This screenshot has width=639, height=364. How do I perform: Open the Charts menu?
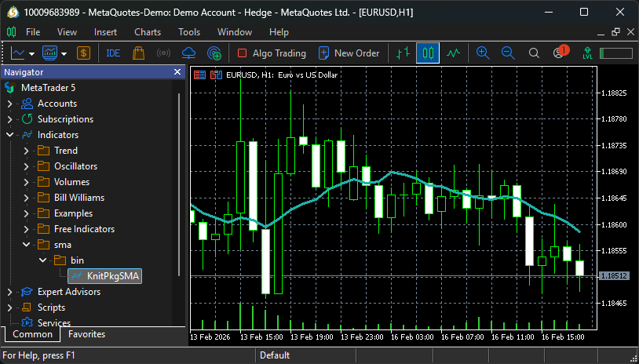click(x=148, y=32)
